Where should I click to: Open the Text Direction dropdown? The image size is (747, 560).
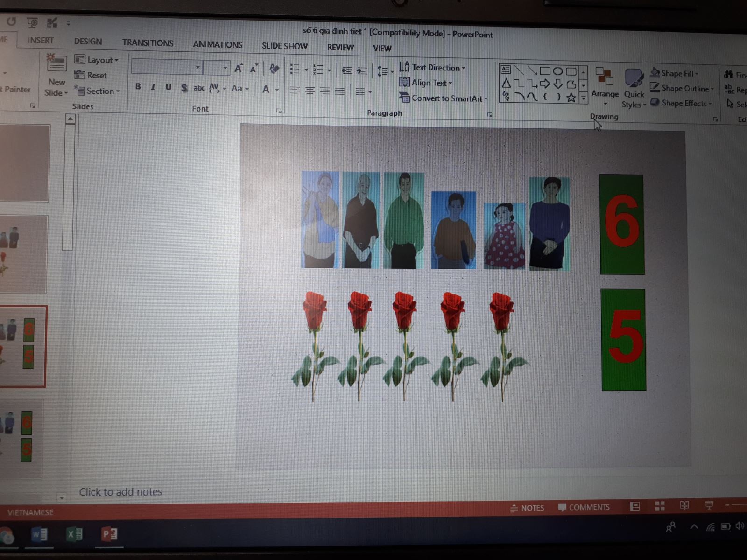432,68
